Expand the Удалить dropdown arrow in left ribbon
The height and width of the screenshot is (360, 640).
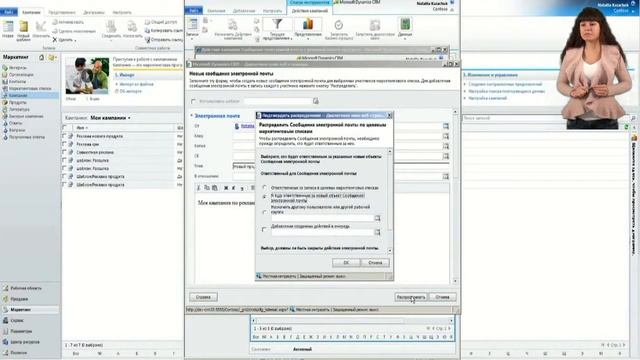coord(76,40)
